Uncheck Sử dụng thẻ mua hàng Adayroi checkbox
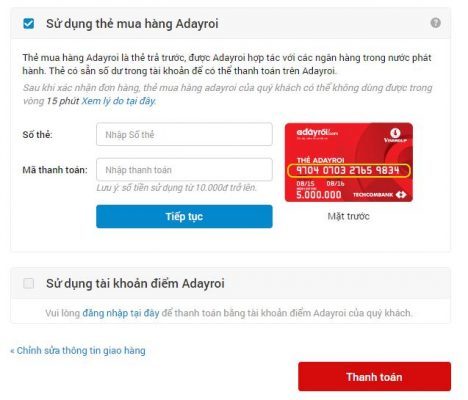 (29, 24)
